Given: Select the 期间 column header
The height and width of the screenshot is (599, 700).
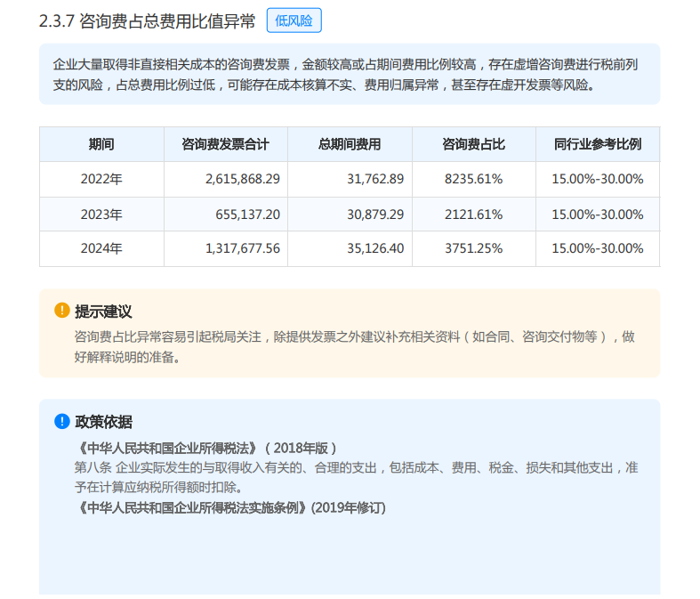Looking at the screenshot, I should click(x=101, y=144).
